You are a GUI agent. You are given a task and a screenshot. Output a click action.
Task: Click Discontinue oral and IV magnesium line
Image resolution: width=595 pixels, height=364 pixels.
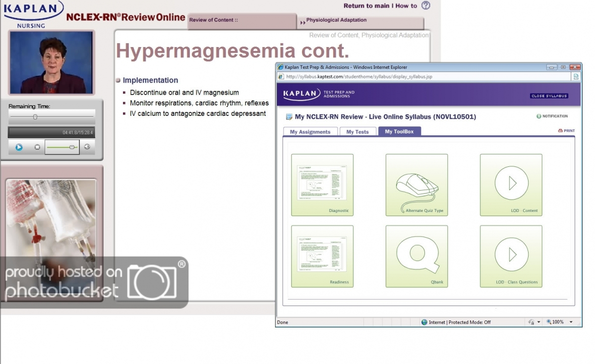click(184, 93)
